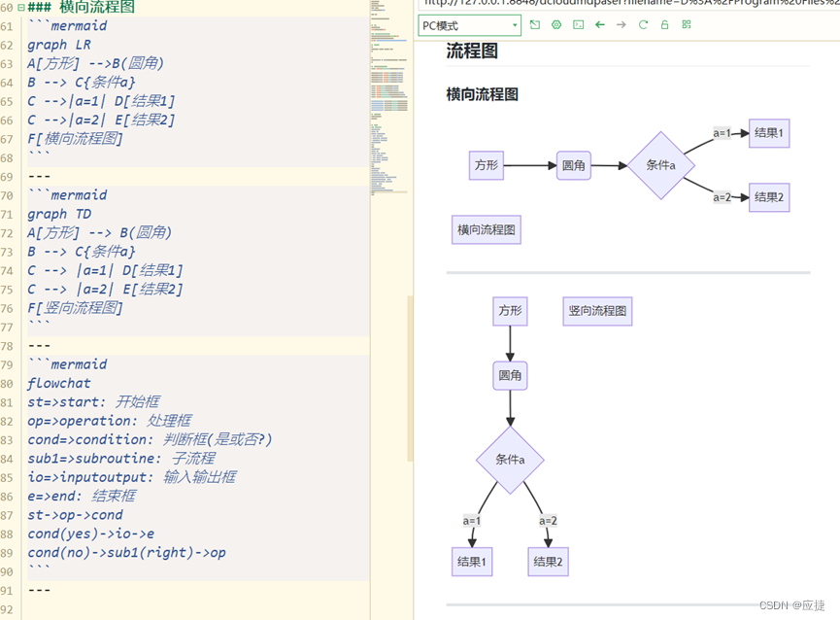Click line 86 'e=>end: 结束框'
Screen dimensions: 840x620
pyautogui.click(x=82, y=497)
